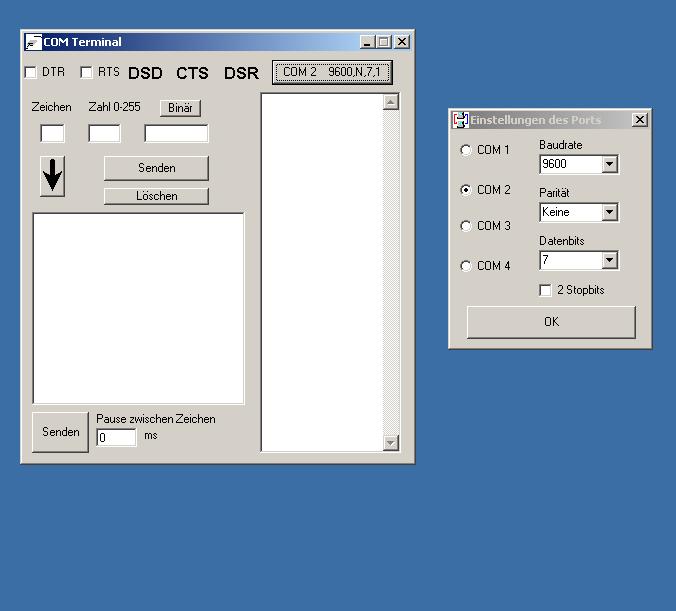Click inside the receive text area

coord(322,273)
